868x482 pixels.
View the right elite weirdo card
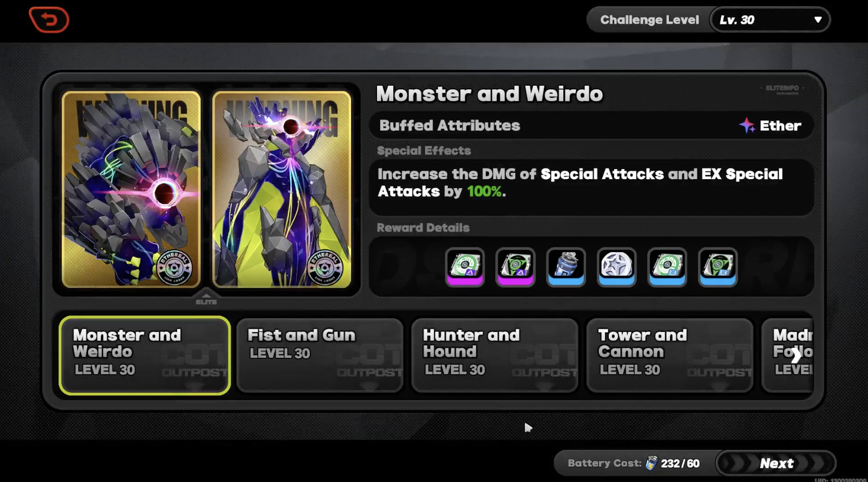click(x=282, y=190)
